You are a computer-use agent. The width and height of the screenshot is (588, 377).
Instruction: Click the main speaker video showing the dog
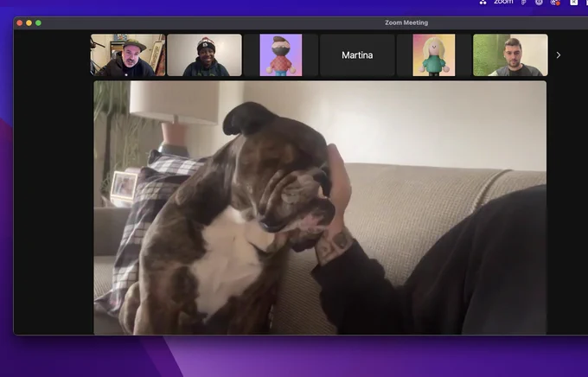coord(320,208)
